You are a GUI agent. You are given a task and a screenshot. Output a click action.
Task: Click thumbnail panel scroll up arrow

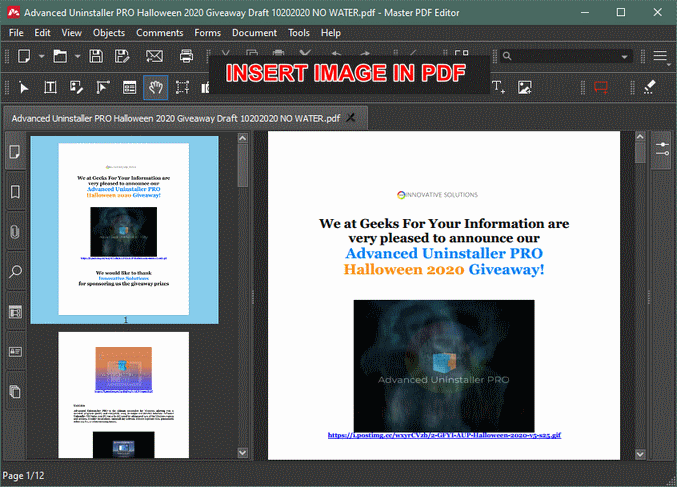243,138
